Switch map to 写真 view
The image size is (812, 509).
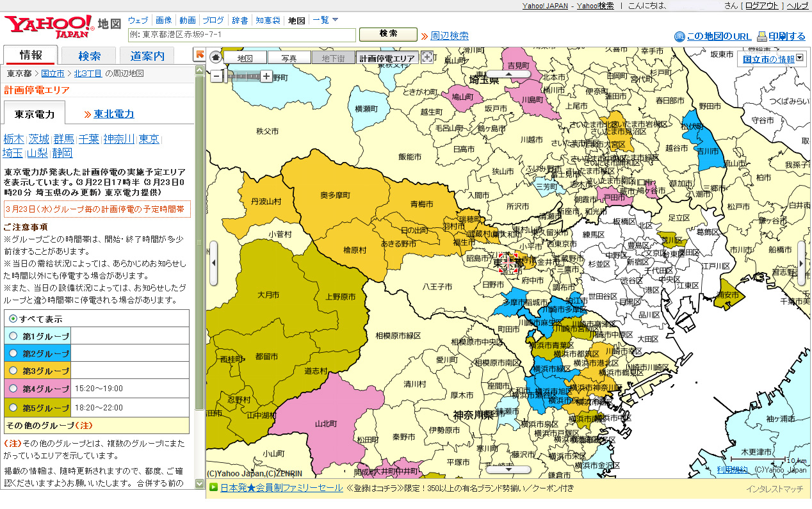[x=289, y=58]
